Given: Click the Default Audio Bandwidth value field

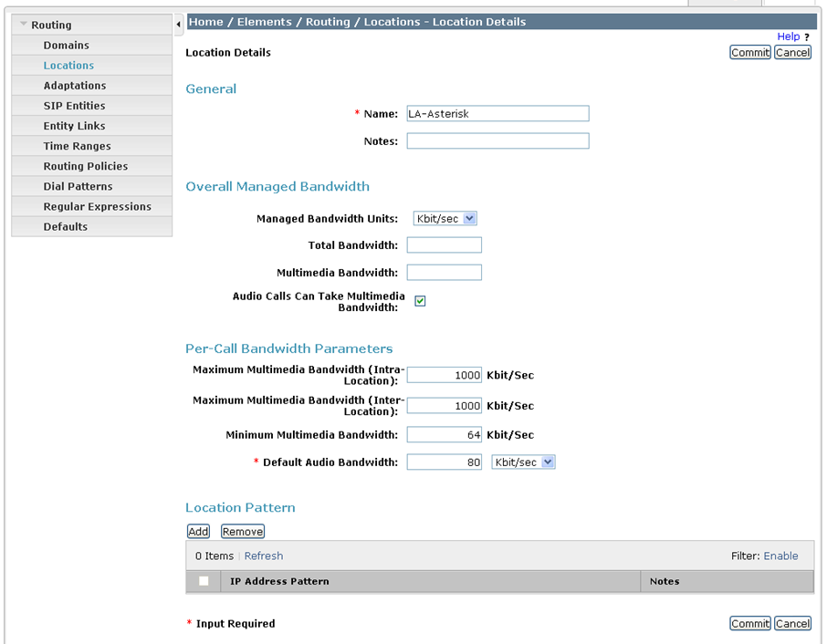Looking at the screenshot, I should point(445,462).
